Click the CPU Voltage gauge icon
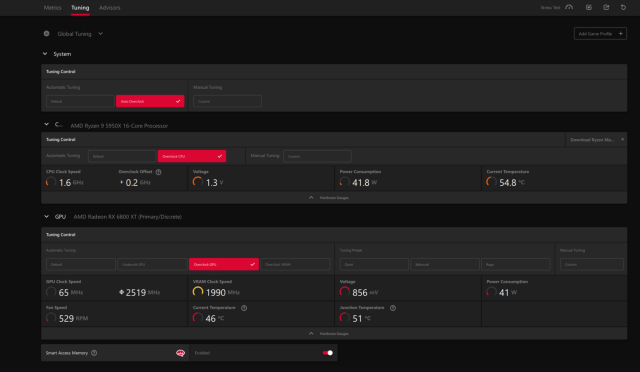 [198, 182]
